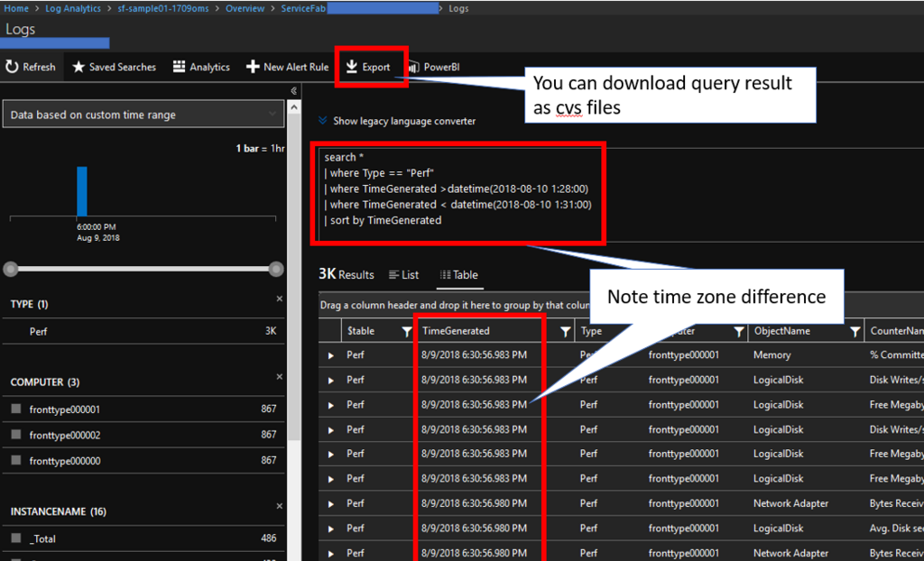The width and height of the screenshot is (924, 561).
Task: Open the Analytics view
Action: tap(201, 67)
